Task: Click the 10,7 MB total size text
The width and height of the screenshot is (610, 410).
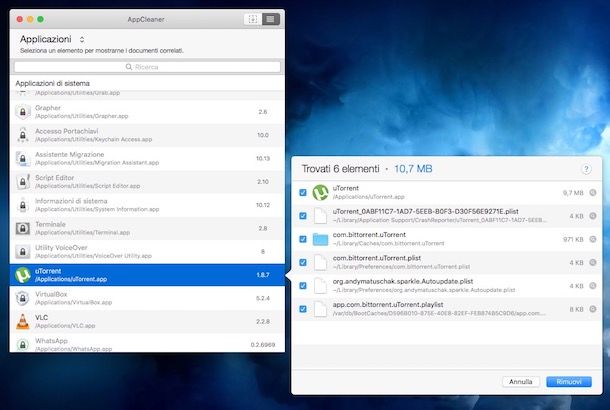Action: pos(413,169)
